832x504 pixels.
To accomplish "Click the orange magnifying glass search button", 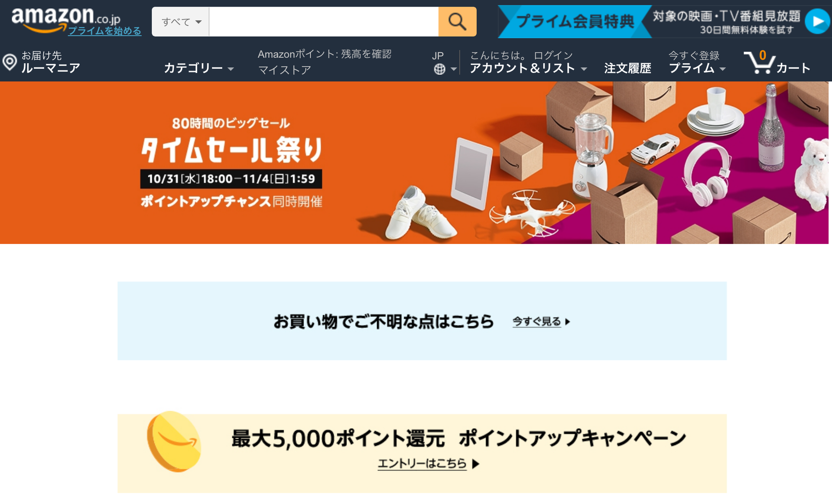I will tap(457, 22).
